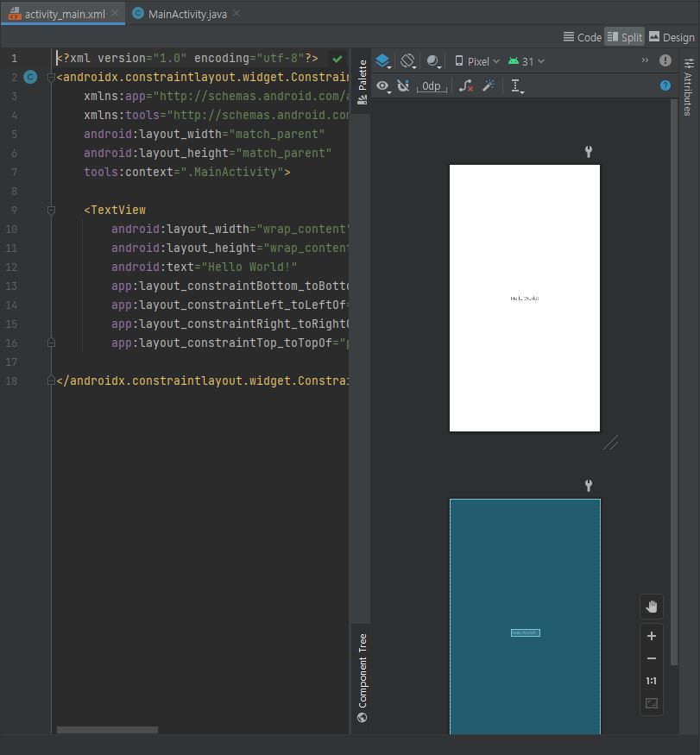
Task: Click app:layout_constraintLeft_toLeftOf attribute
Action: tap(229, 305)
